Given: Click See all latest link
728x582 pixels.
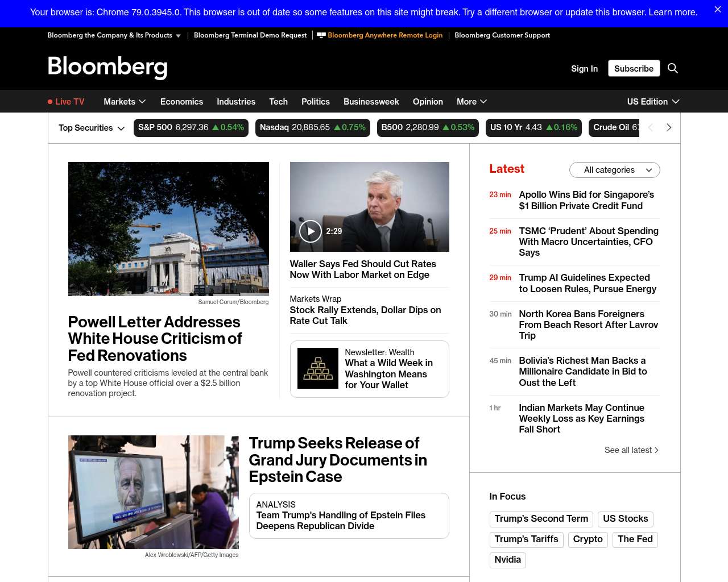Looking at the screenshot, I should pos(631,450).
